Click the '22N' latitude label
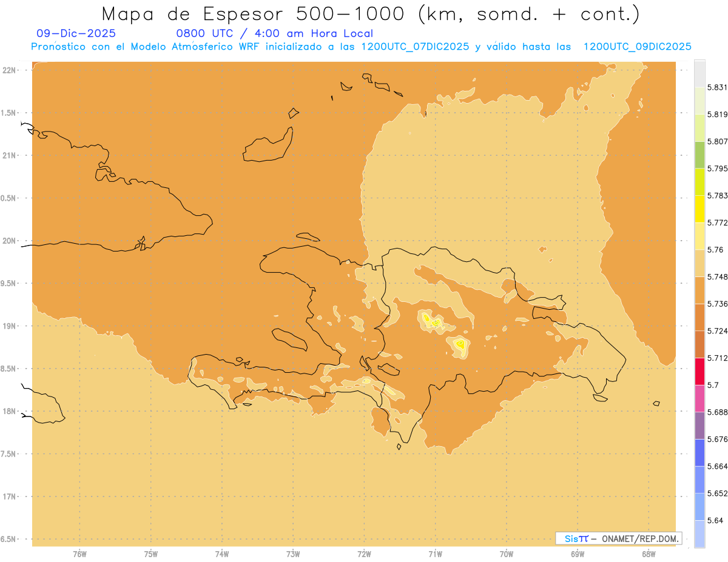 point(10,70)
